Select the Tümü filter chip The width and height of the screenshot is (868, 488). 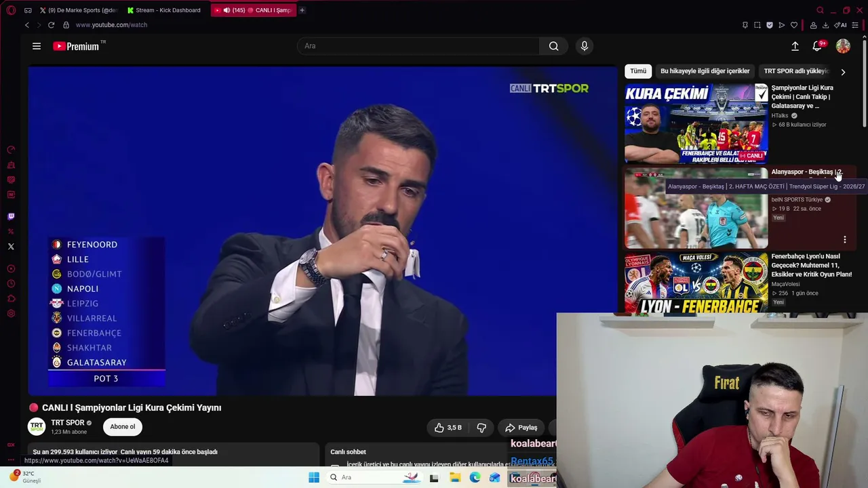pyautogui.click(x=638, y=71)
